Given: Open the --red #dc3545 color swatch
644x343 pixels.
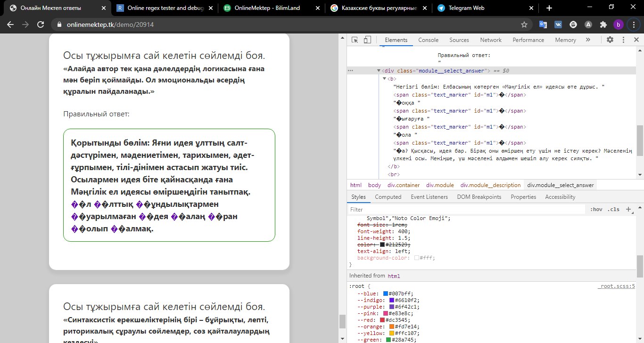Looking at the screenshot, I should pos(382,320).
